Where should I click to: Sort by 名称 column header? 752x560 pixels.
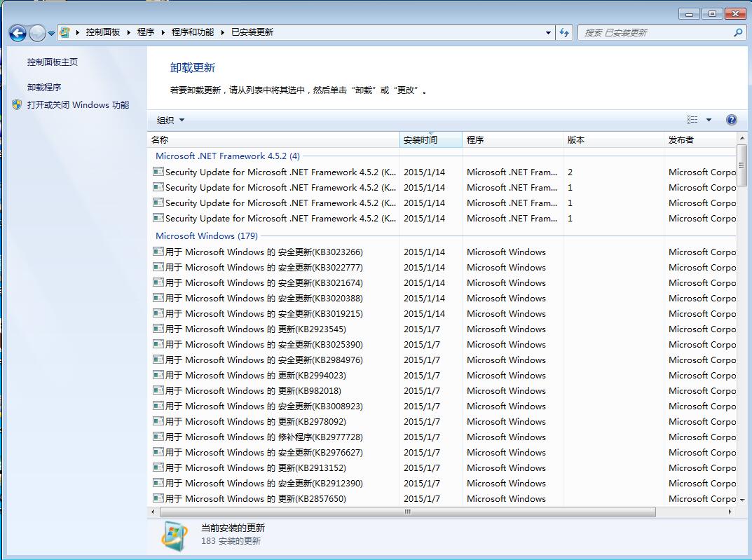point(160,140)
